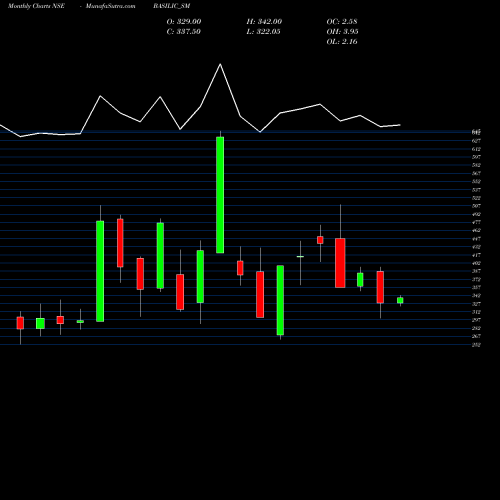
Task: Click the 417 price axis label
Action: pyautogui.click(x=476, y=255)
